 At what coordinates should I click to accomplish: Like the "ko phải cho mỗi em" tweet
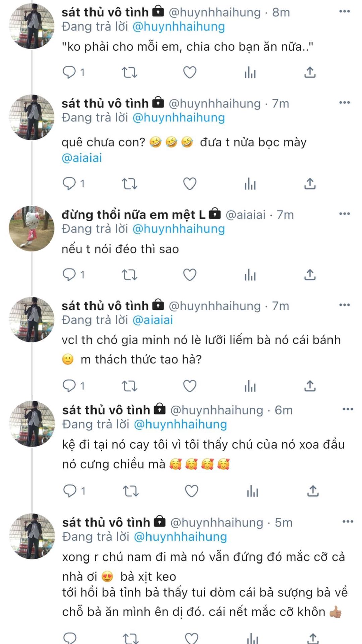(190, 72)
